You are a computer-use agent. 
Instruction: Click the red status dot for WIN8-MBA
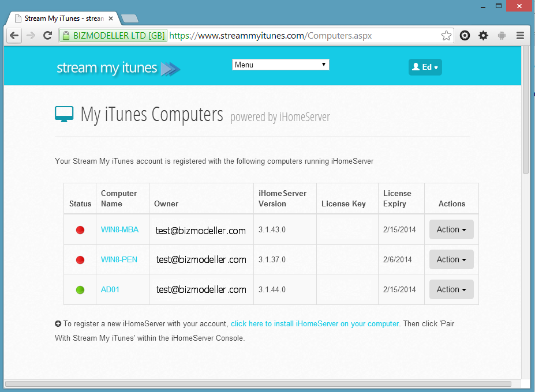click(80, 230)
